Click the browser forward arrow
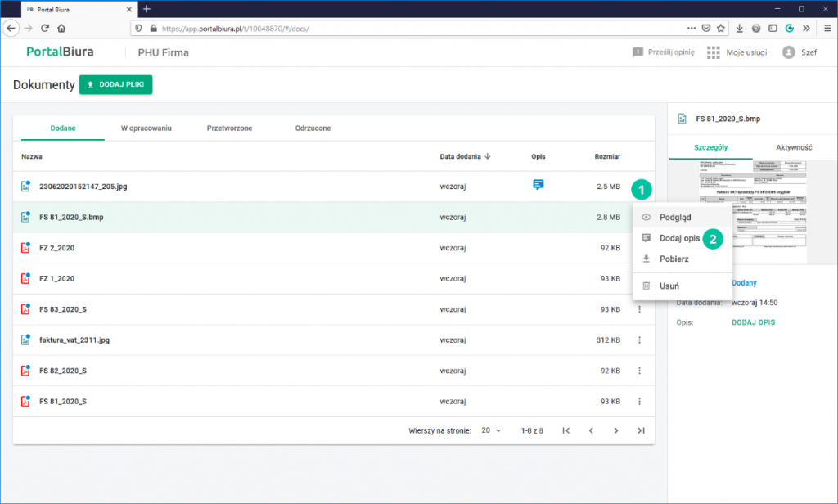 [x=29, y=29]
